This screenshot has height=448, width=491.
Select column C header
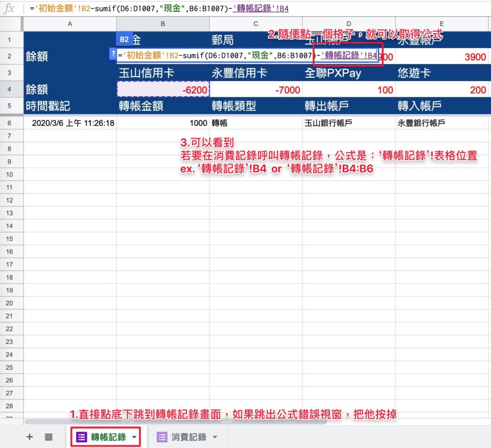tap(256, 24)
